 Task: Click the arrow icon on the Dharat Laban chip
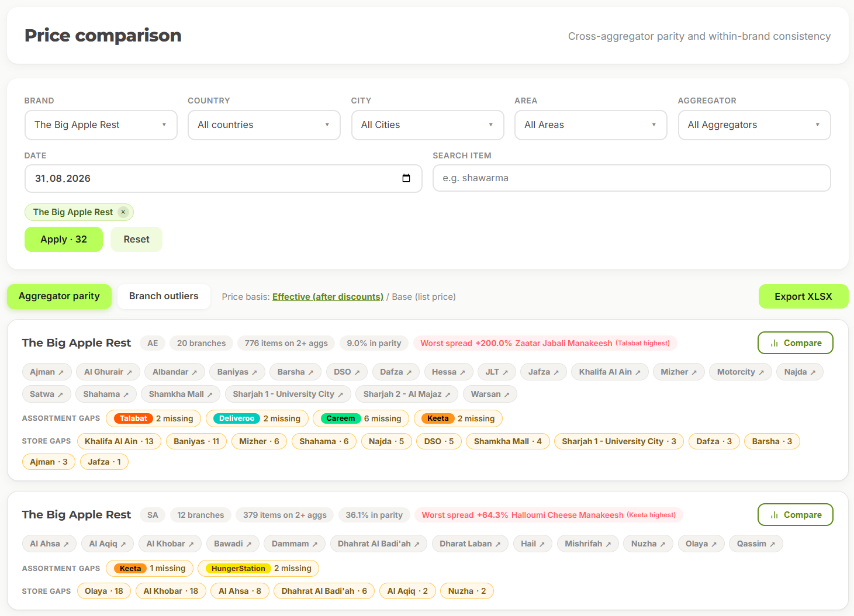497,544
